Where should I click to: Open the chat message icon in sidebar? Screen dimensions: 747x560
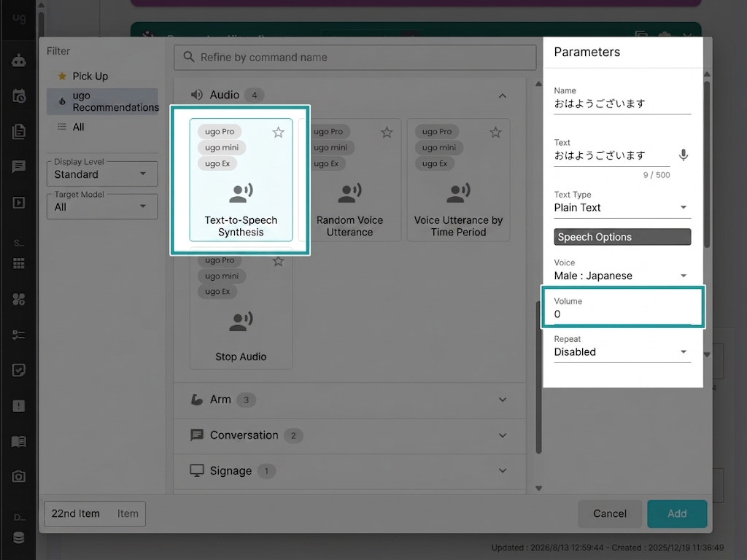tap(18, 167)
